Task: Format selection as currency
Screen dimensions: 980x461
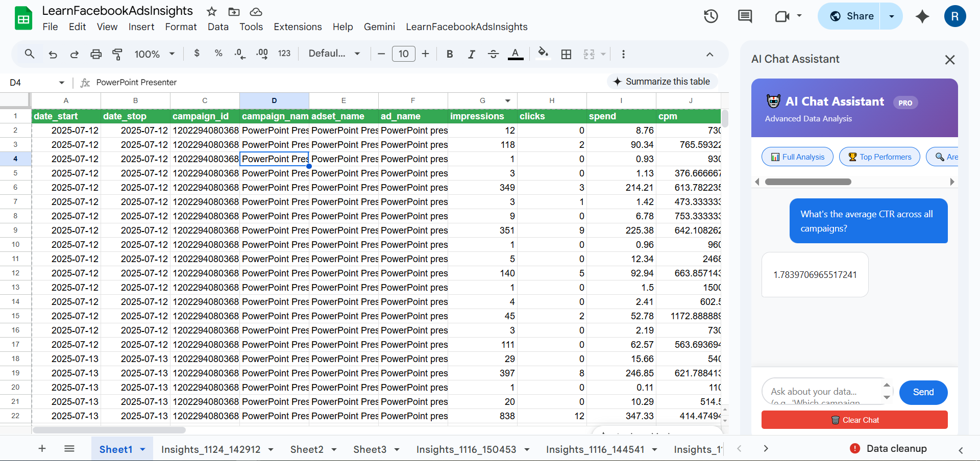Action: [x=197, y=54]
